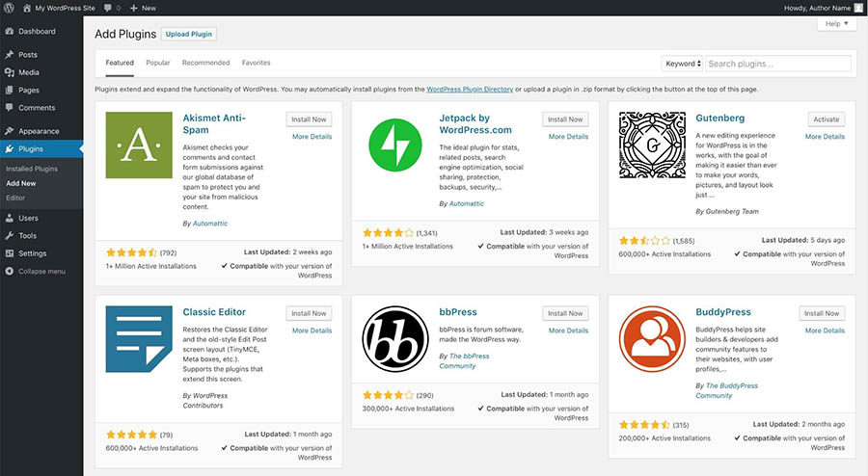Open The BuddyPress Community author link
Image resolution: width=868 pixels, height=476 pixels.
[727, 391]
